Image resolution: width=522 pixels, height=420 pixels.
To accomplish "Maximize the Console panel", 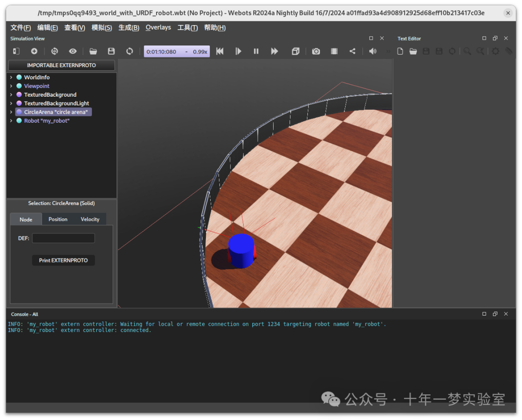I will pyautogui.click(x=484, y=314).
